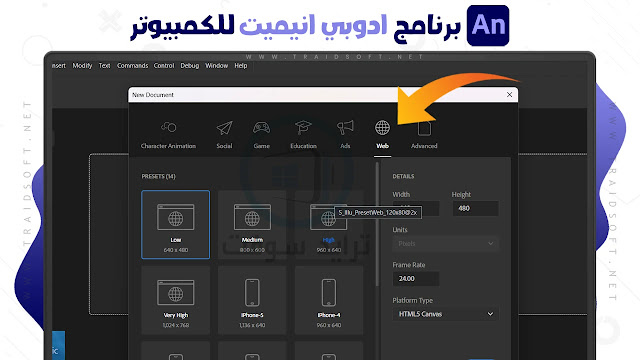
Task: Open the Units Pixels dropdown
Action: click(445, 244)
